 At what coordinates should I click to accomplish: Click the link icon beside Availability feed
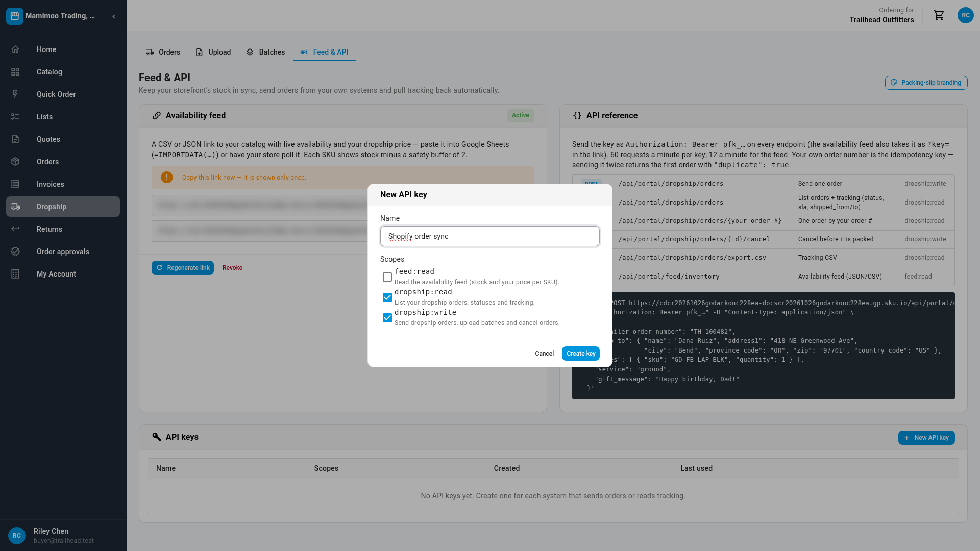pyautogui.click(x=157, y=116)
